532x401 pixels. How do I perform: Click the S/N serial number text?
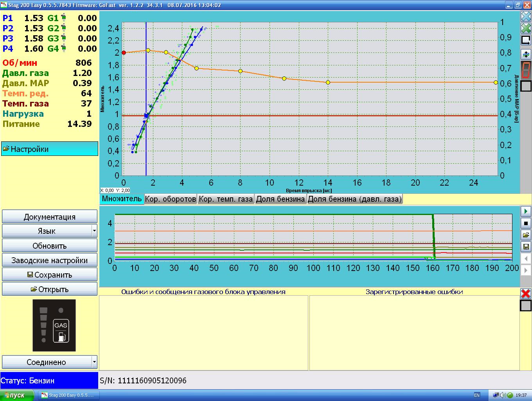point(143,380)
